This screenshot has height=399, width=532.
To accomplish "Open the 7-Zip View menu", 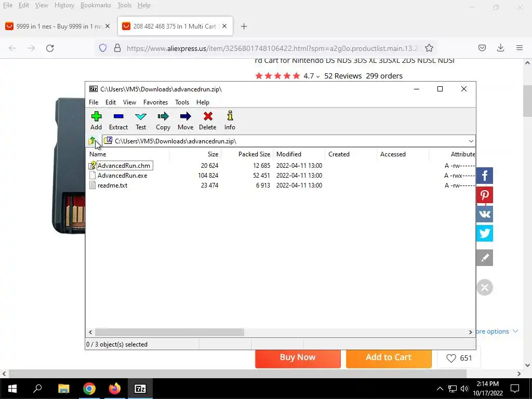I will (x=129, y=102).
